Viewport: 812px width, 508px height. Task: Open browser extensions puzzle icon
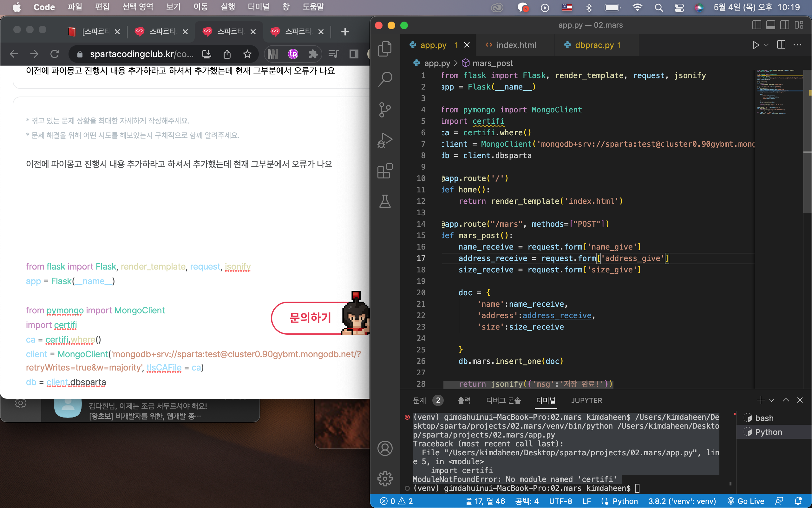[x=313, y=54]
